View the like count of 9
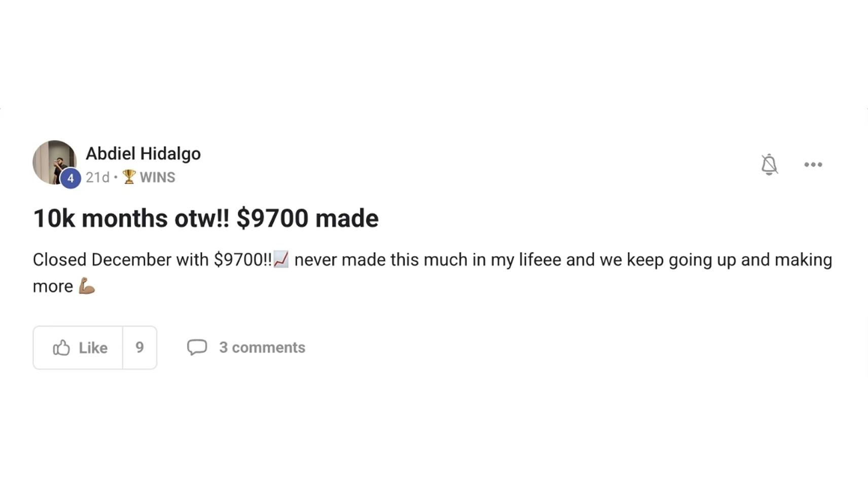 [139, 347]
